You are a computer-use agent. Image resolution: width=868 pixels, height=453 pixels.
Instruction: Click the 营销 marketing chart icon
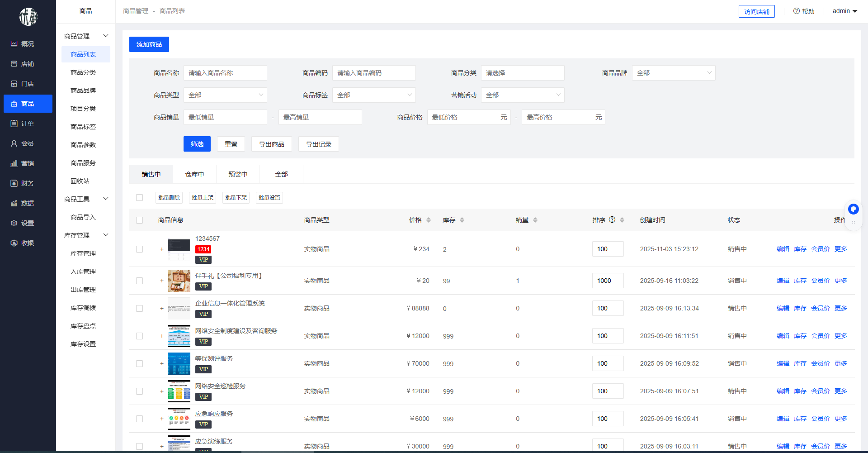[14, 163]
